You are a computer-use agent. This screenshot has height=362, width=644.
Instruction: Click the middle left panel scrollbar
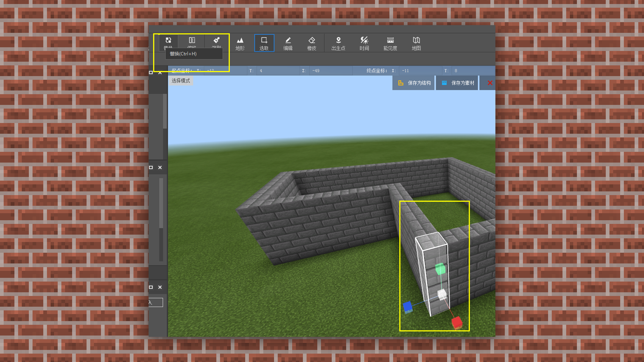pyautogui.click(x=161, y=203)
